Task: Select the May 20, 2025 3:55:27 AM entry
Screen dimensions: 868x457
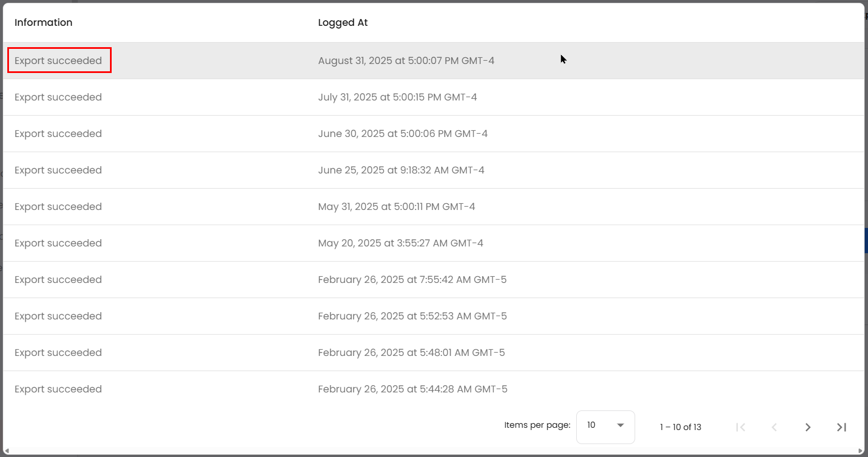Action: (x=400, y=243)
